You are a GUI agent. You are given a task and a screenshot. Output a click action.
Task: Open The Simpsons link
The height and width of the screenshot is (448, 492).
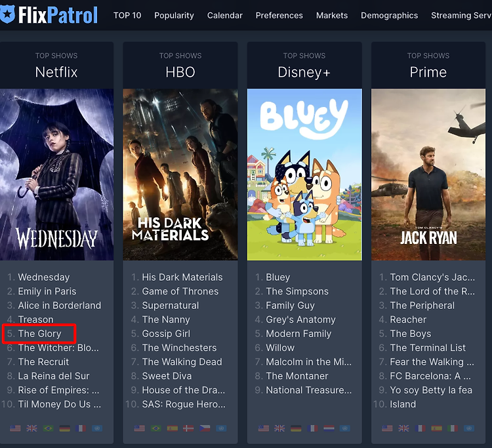point(297,291)
